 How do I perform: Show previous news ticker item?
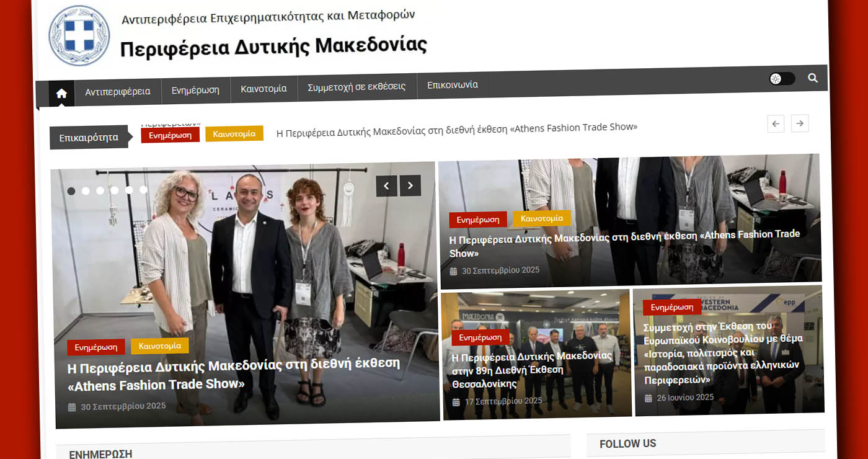coord(776,123)
